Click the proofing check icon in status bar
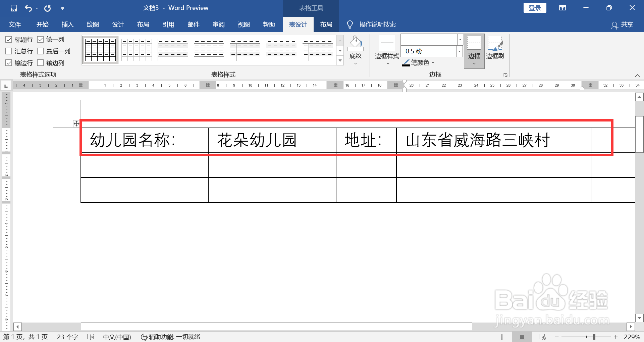Screen dimensions: 644x342 click(91, 337)
